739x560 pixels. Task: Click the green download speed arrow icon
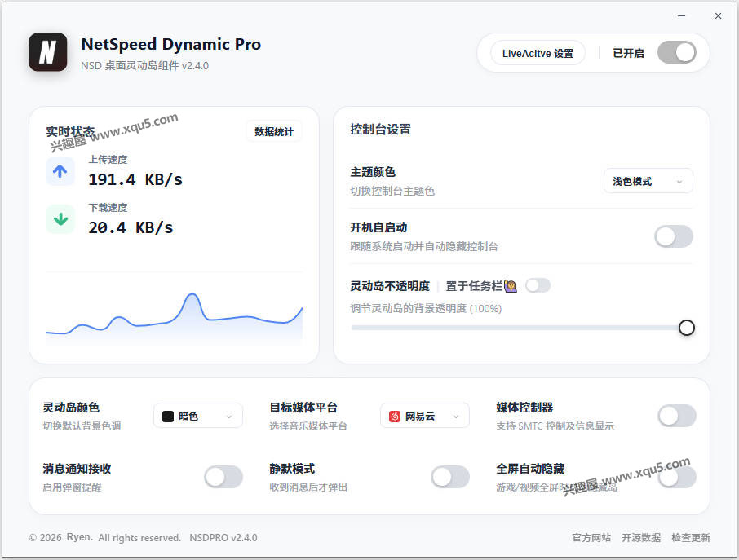point(60,219)
